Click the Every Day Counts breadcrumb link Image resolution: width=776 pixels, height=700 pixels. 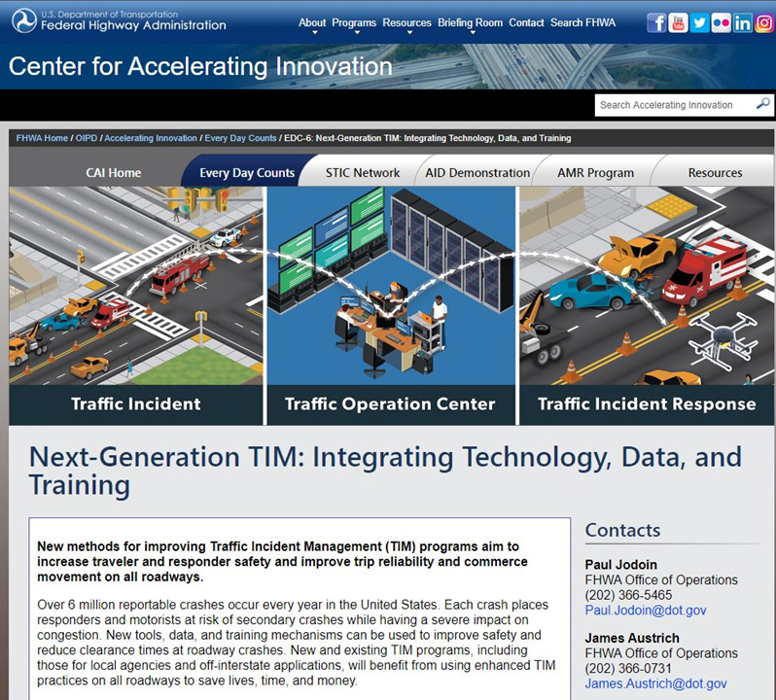240,138
